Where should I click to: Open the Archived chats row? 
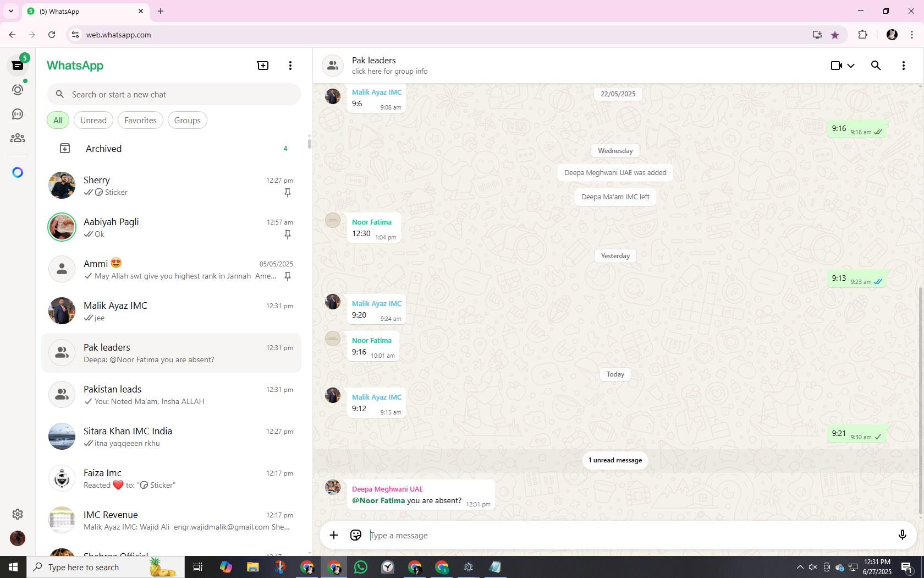172,149
